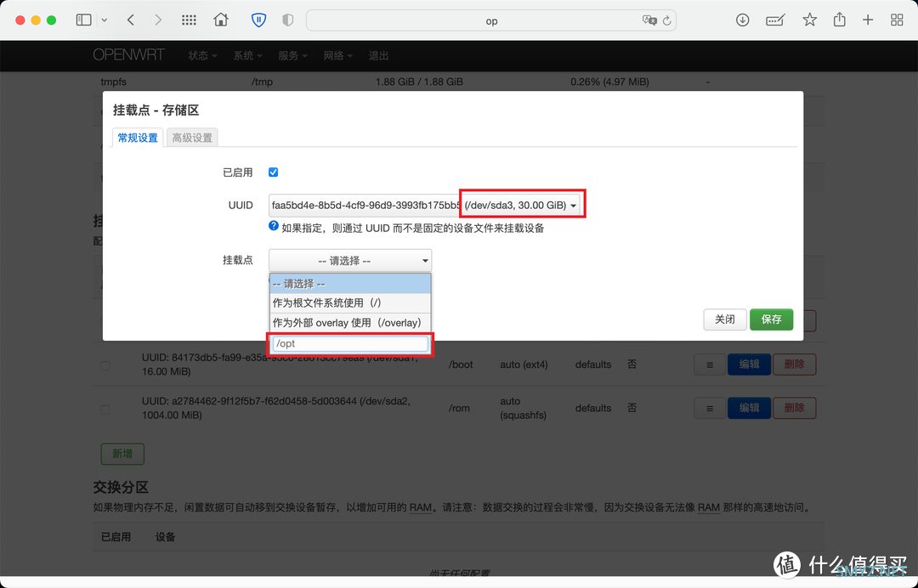Open the 系统 menu
918x588 pixels.
[x=247, y=55]
